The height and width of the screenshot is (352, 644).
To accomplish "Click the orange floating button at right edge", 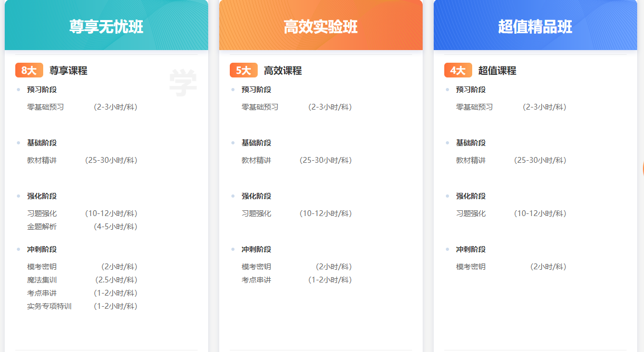I will pyautogui.click(x=642, y=169).
